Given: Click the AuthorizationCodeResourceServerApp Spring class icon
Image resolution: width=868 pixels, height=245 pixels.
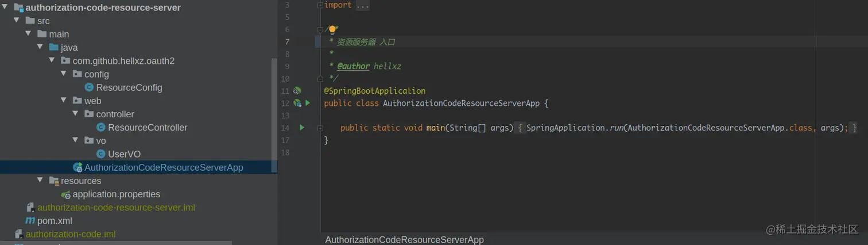Looking at the screenshot, I should [77, 167].
